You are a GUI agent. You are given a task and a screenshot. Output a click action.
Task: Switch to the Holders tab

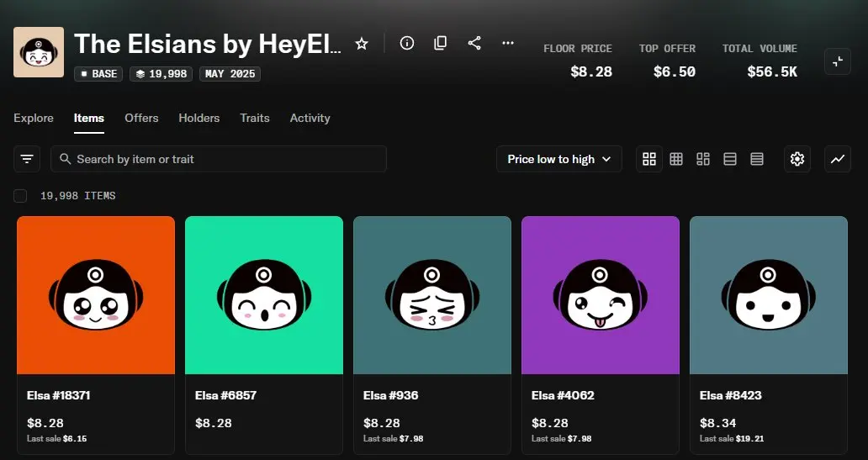[199, 118]
